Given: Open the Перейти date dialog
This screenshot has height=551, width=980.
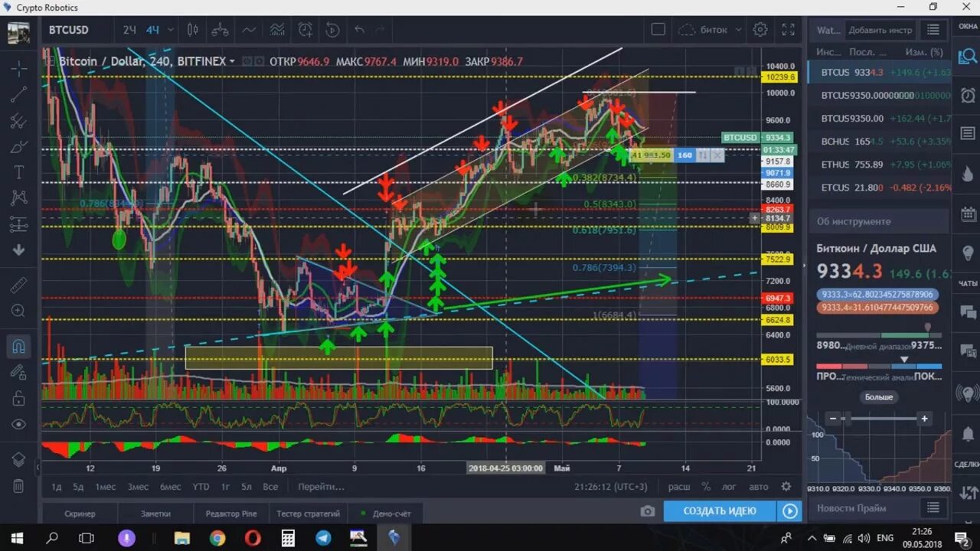Looking at the screenshot, I should point(322,487).
